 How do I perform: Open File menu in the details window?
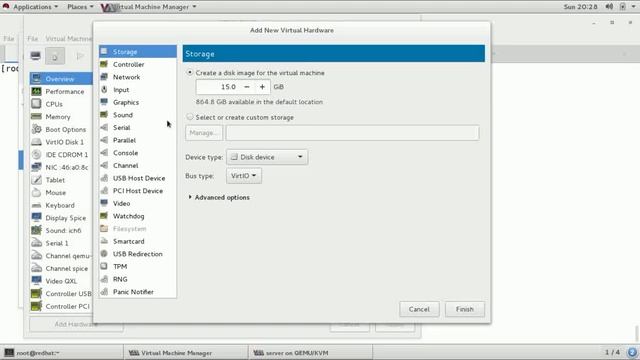pyautogui.click(x=33, y=38)
